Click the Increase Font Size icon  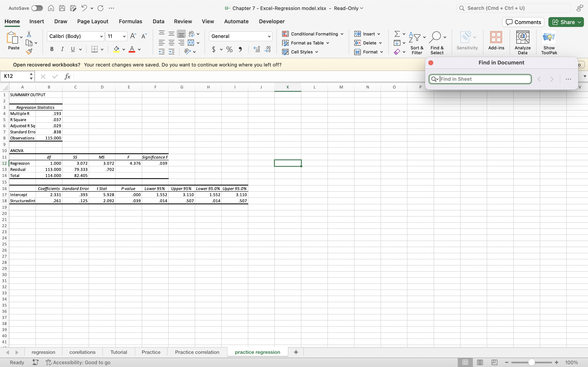coord(133,36)
